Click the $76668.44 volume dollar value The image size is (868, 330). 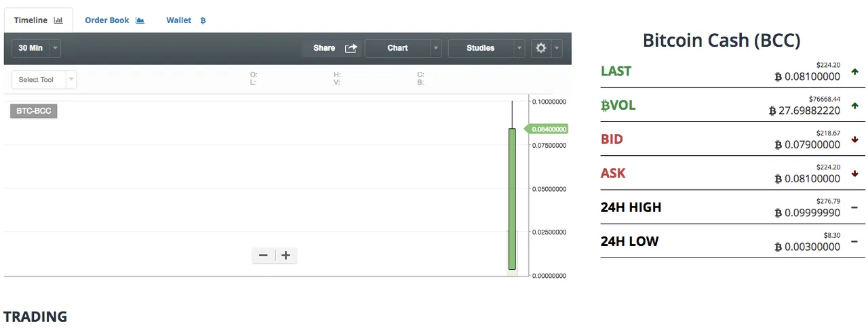tap(825, 99)
